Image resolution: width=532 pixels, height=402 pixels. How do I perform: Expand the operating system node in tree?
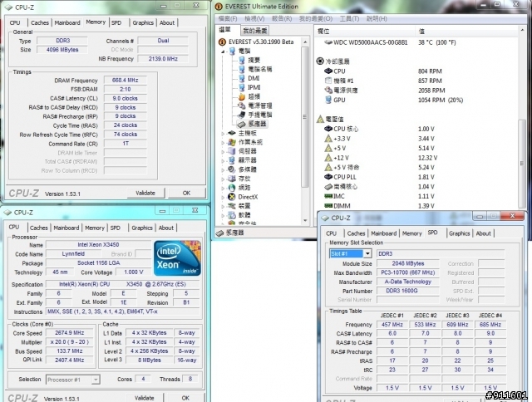pyautogui.click(x=224, y=142)
